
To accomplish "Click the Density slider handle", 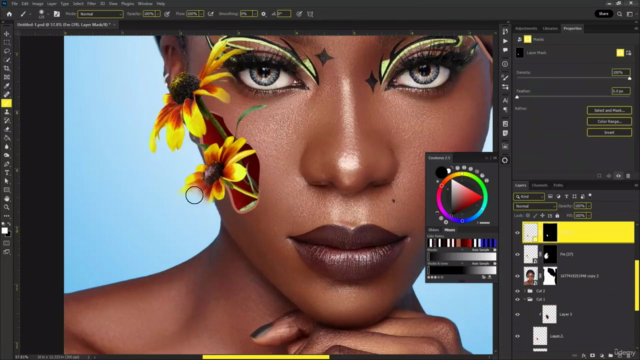I will pos(629,78).
